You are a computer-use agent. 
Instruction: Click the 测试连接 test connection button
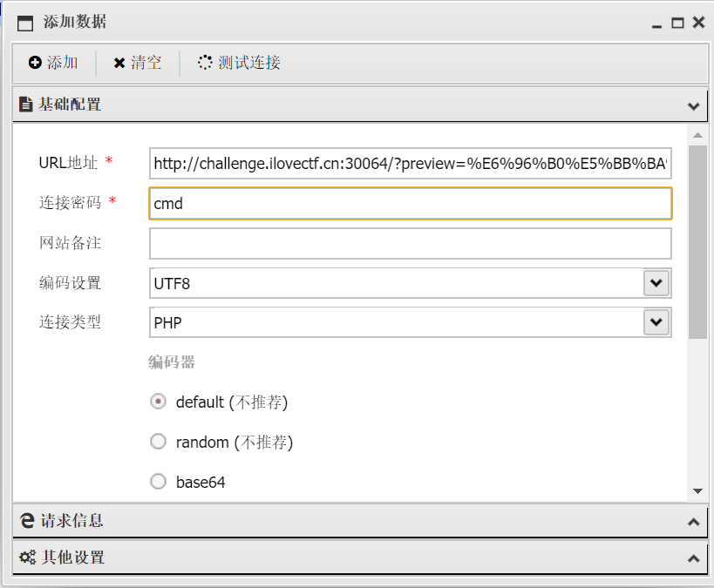(239, 63)
